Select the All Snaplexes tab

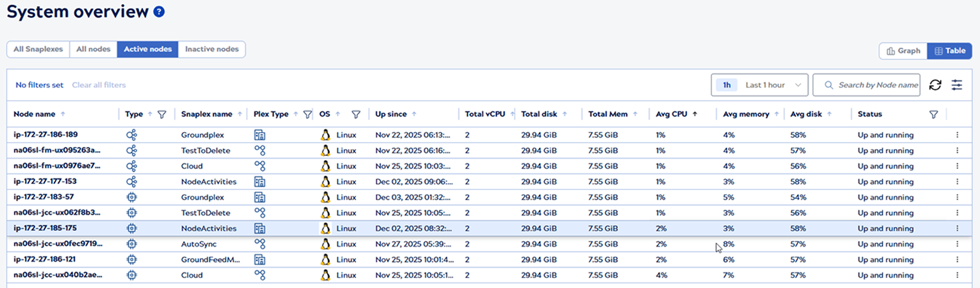38,50
